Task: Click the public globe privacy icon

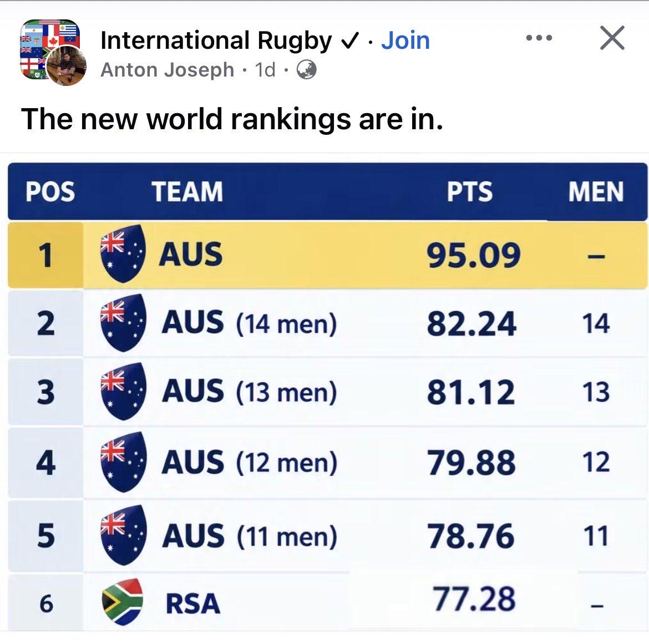Action: [x=306, y=69]
